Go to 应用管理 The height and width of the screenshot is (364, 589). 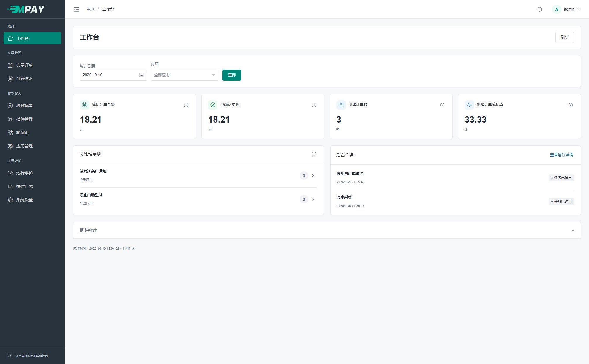32,146
